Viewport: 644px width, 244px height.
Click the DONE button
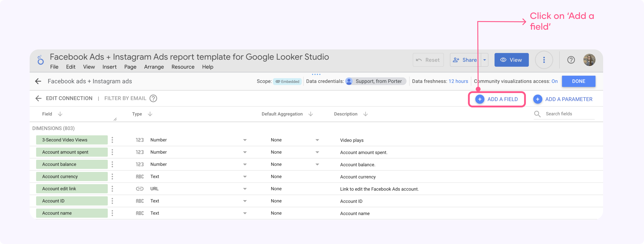(x=578, y=81)
